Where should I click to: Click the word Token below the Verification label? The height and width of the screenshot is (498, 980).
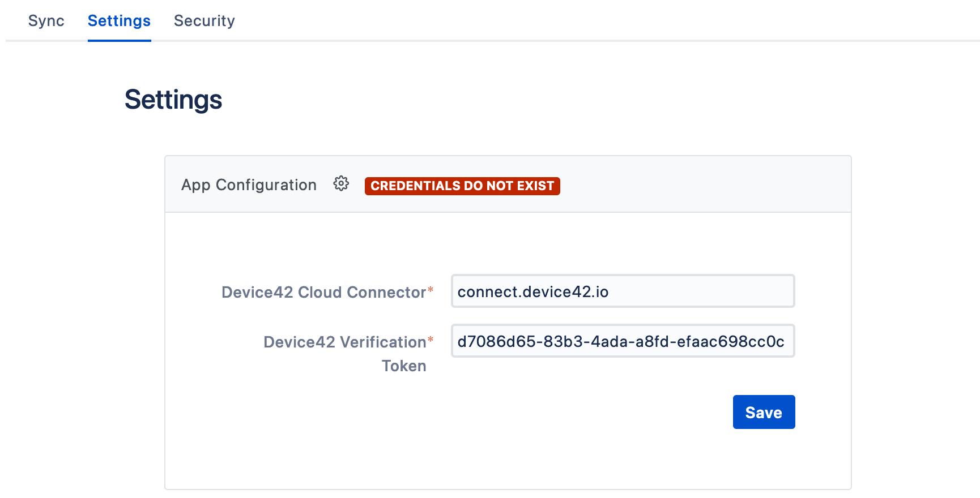[x=403, y=366]
